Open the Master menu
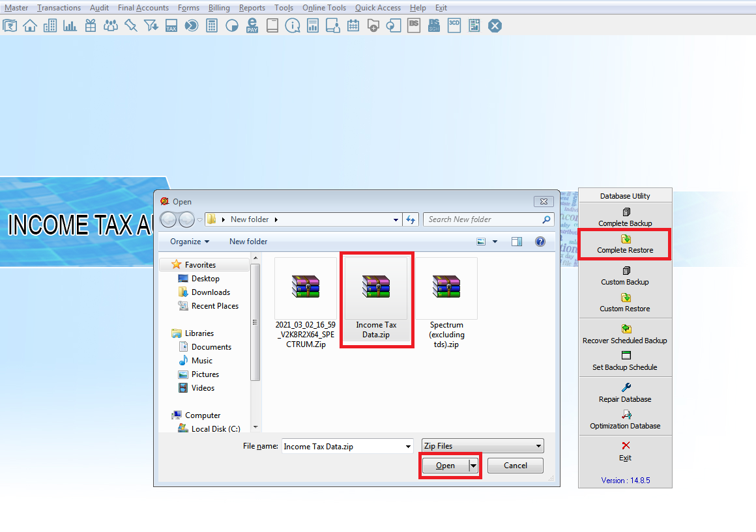756x532 pixels. (x=16, y=8)
